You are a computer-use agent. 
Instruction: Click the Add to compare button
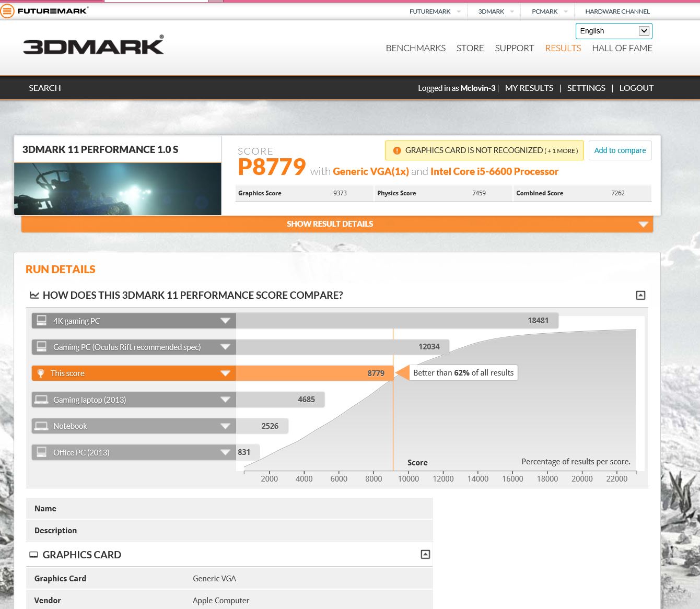pyautogui.click(x=620, y=150)
